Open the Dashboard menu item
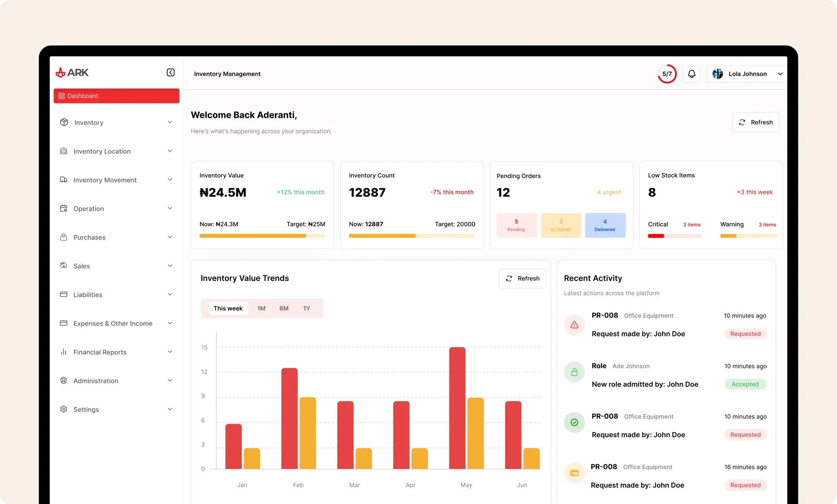The width and height of the screenshot is (837, 504). [116, 96]
